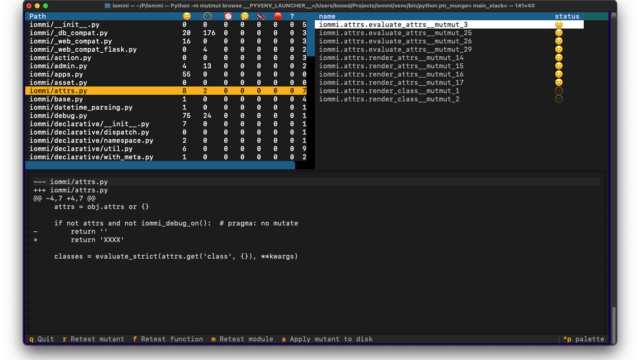Click the question mark column header
Image resolution: width=640 pixels, height=360 pixels.
292,16
